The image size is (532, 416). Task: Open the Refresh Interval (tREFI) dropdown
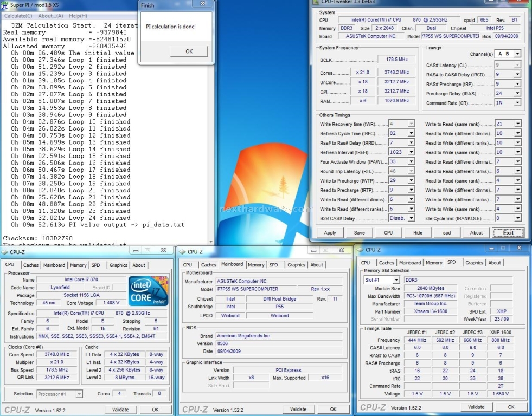[411, 152]
